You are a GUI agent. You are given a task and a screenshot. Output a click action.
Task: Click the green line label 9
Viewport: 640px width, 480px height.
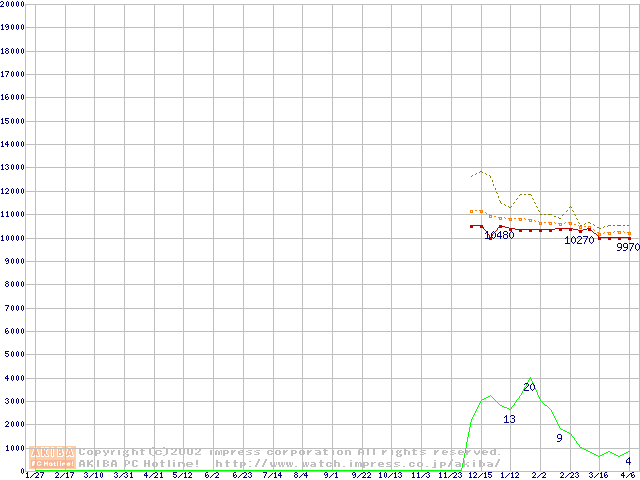pos(559,438)
